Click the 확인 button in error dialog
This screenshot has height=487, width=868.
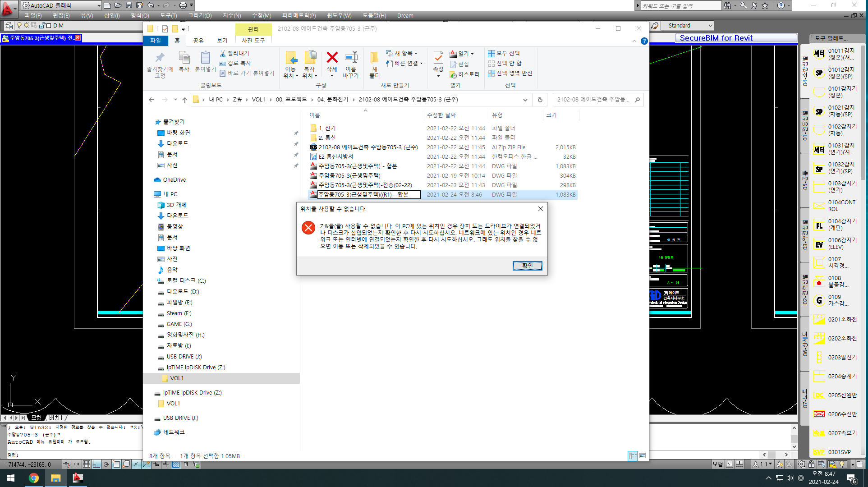click(527, 266)
